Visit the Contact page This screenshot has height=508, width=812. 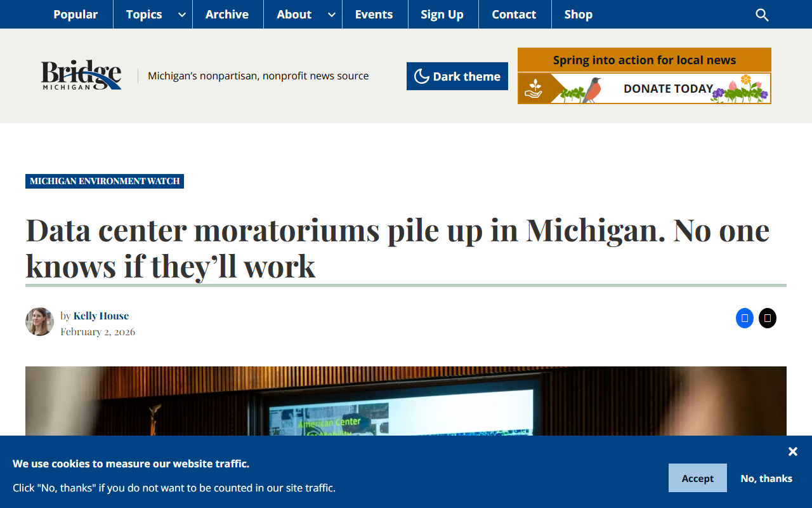[x=514, y=14]
